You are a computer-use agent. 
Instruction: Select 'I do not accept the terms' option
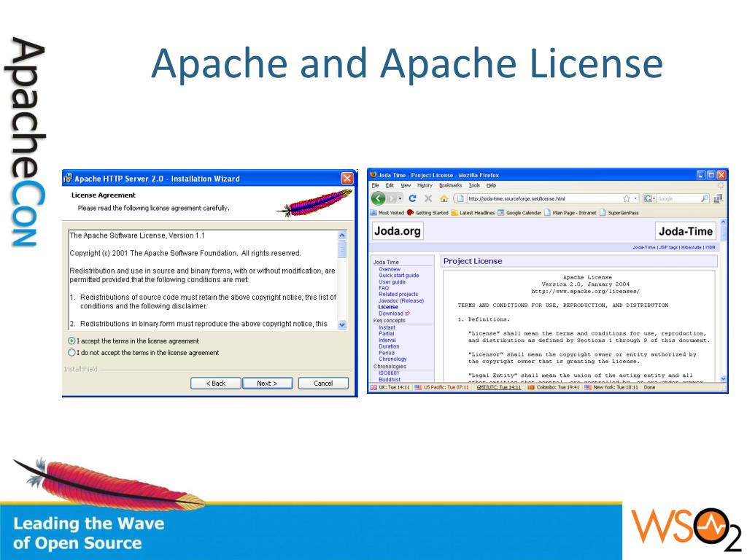71,352
